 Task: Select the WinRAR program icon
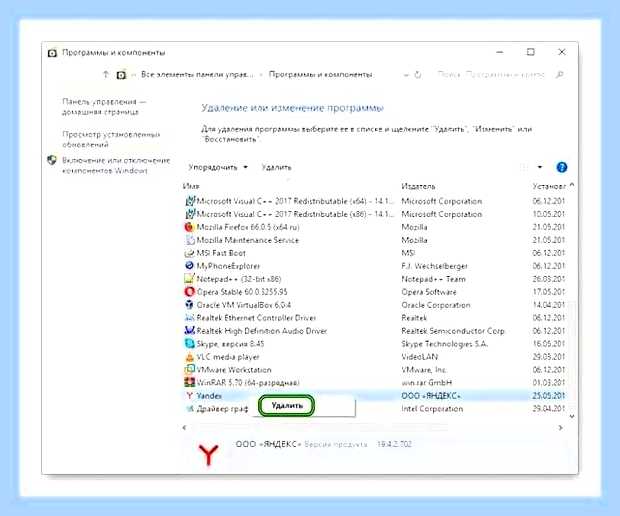(189, 382)
